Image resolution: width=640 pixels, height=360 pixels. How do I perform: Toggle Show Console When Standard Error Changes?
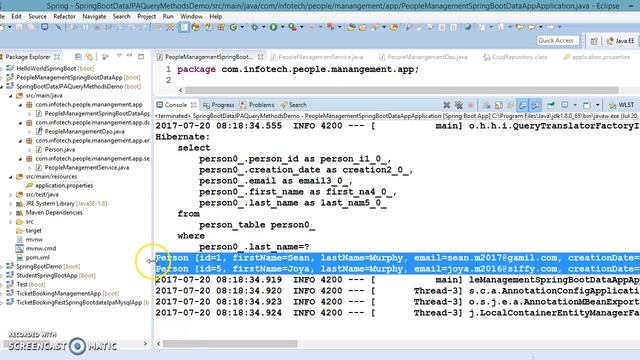pos(535,105)
